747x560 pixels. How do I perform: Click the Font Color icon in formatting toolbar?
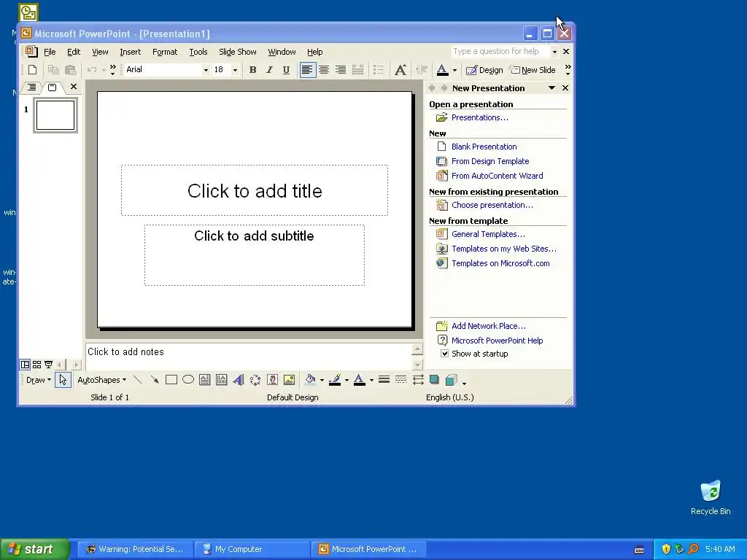coord(442,69)
